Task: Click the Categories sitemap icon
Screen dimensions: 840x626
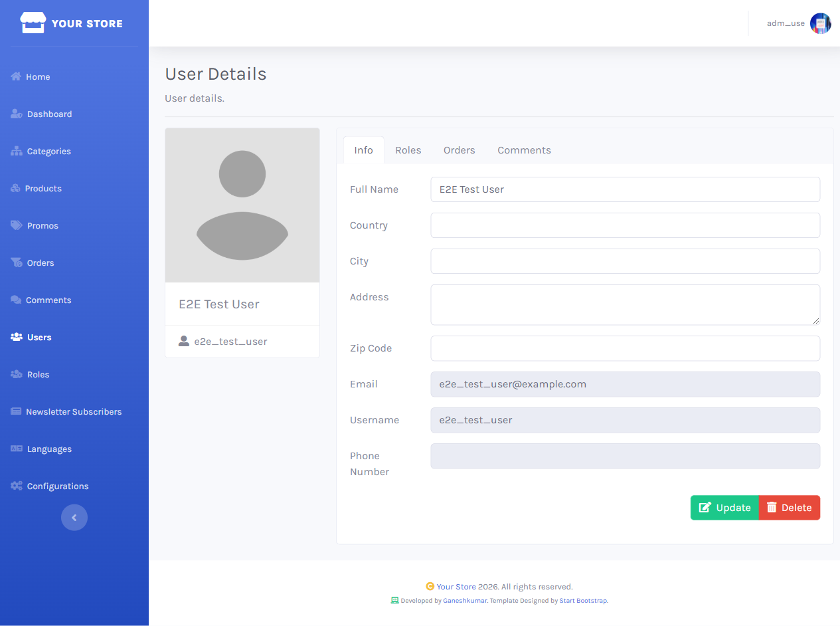Action: pos(17,151)
